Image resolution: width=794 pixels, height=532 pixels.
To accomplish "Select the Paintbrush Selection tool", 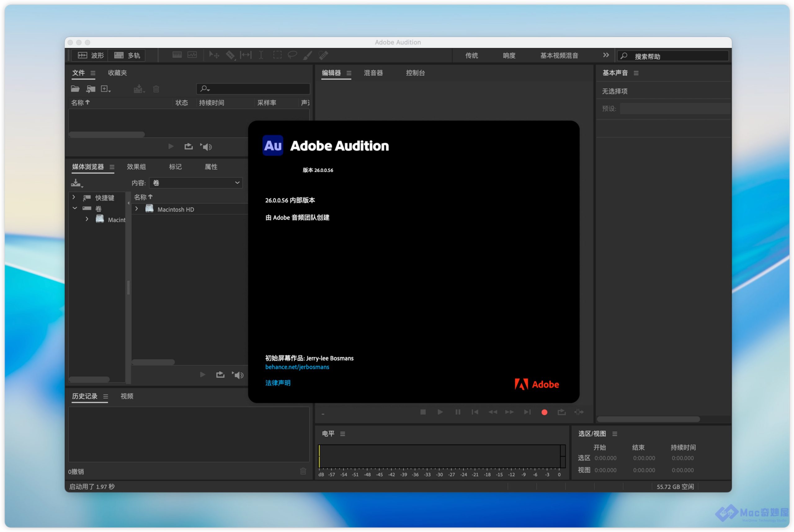I will pos(307,55).
